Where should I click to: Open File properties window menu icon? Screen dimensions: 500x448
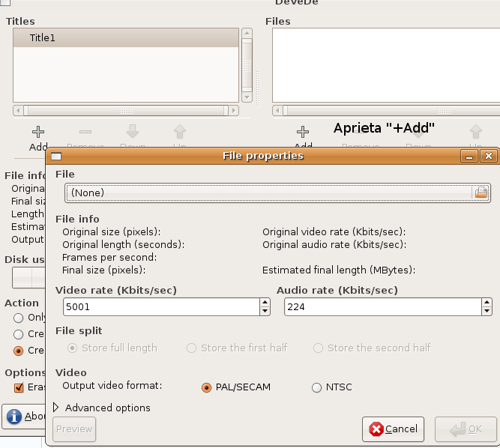56,156
